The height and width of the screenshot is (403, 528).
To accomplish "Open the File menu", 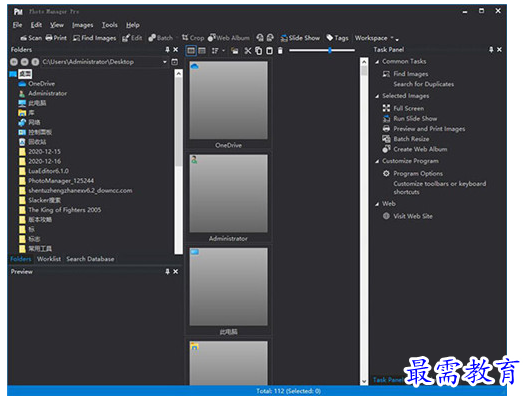I will pyautogui.click(x=17, y=25).
